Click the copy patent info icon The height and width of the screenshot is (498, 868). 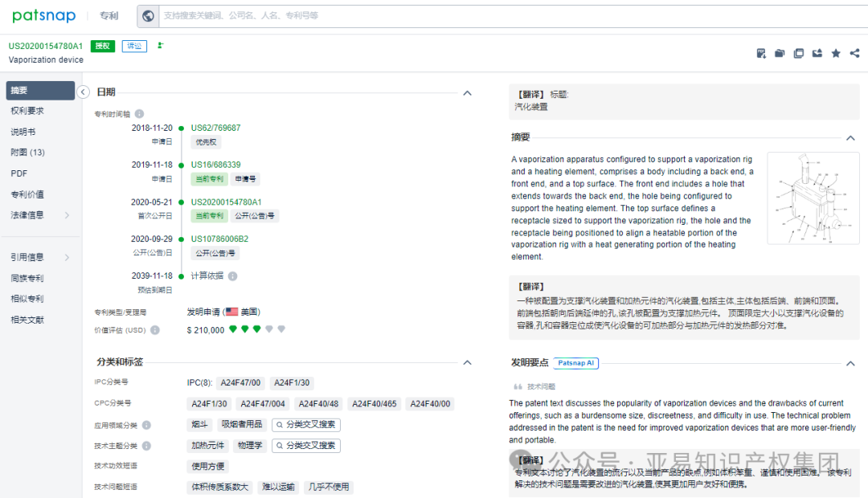click(x=798, y=52)
